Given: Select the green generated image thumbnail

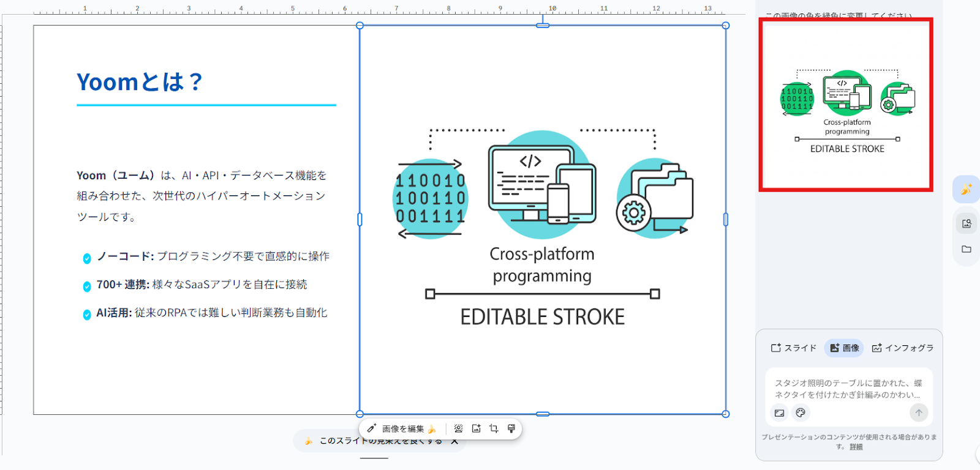Looking at the screenshot, I should 846,105.
